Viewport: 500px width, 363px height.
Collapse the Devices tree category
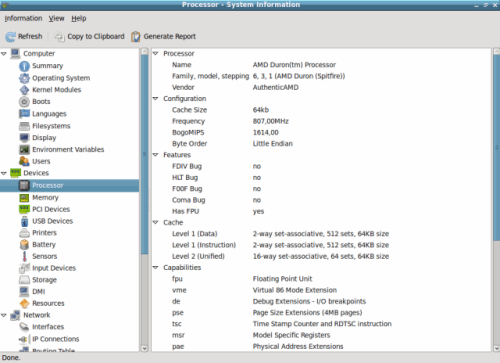(4, 173)
